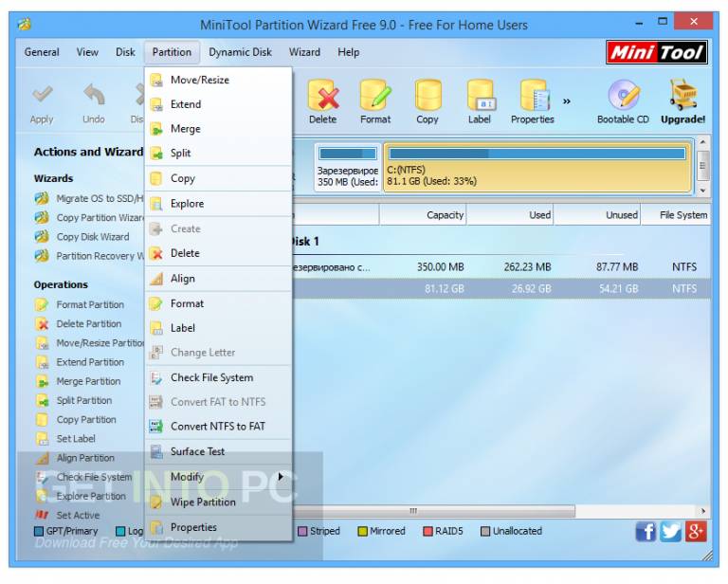This screenshot has height=584, width=728.
Task: Sort by File System column header
Action: point(676,215)
